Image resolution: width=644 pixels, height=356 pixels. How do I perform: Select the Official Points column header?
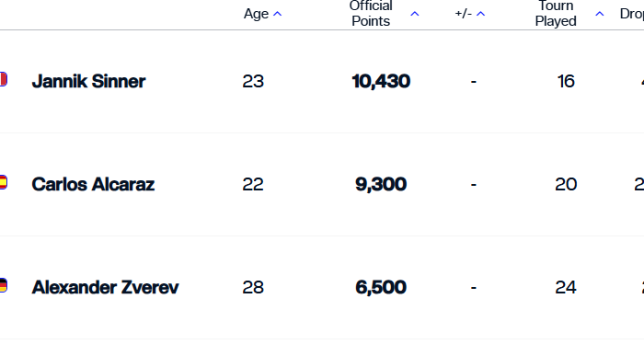click(x=371, y=14)
